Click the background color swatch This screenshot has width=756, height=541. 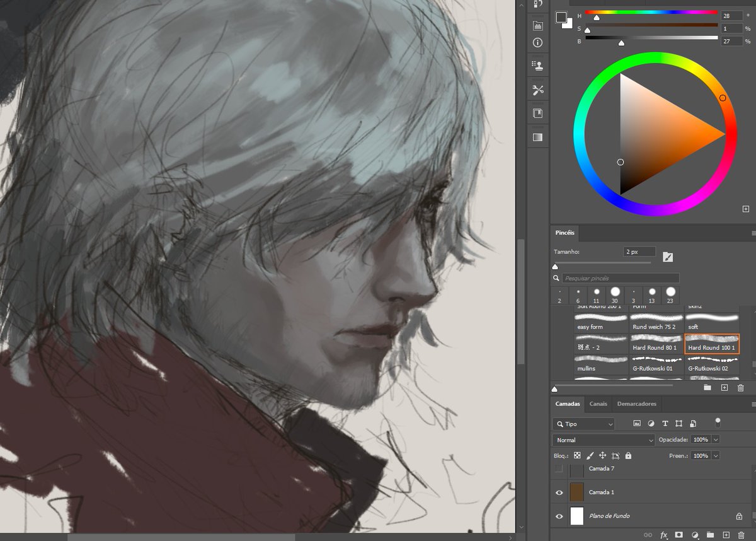(569, 24)
